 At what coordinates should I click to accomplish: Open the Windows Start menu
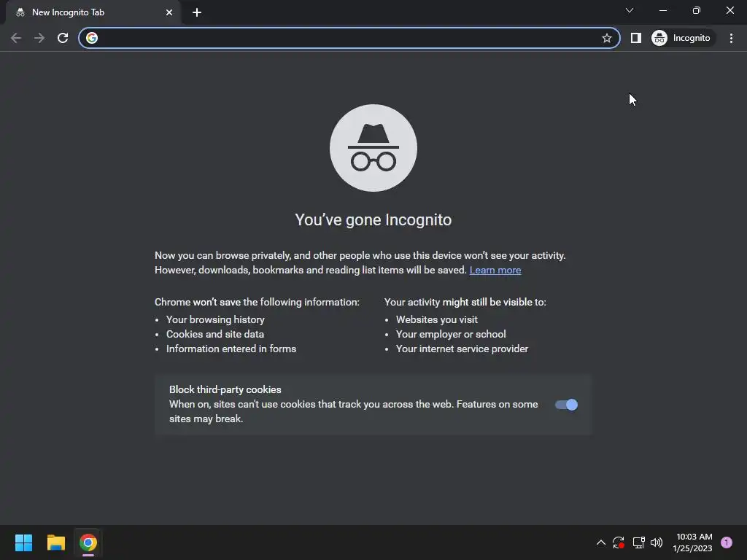(x=23, y=542)
